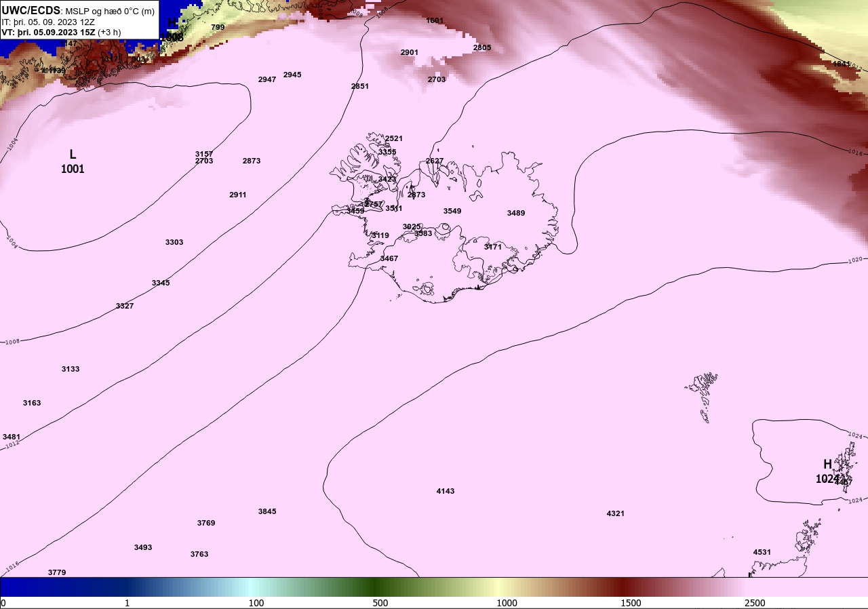Click the 3119 value
Viewport: 868px width, 609px height.
(x=380, y=235)
